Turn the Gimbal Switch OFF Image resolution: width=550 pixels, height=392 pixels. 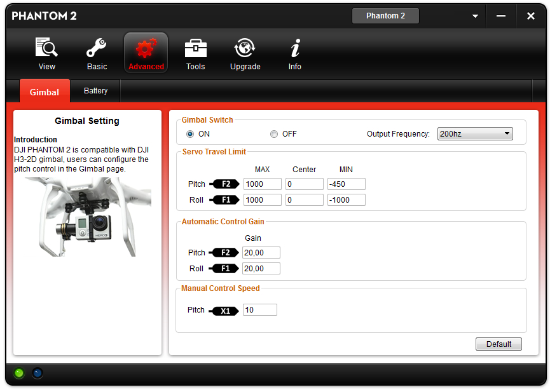tap(274, 134)
